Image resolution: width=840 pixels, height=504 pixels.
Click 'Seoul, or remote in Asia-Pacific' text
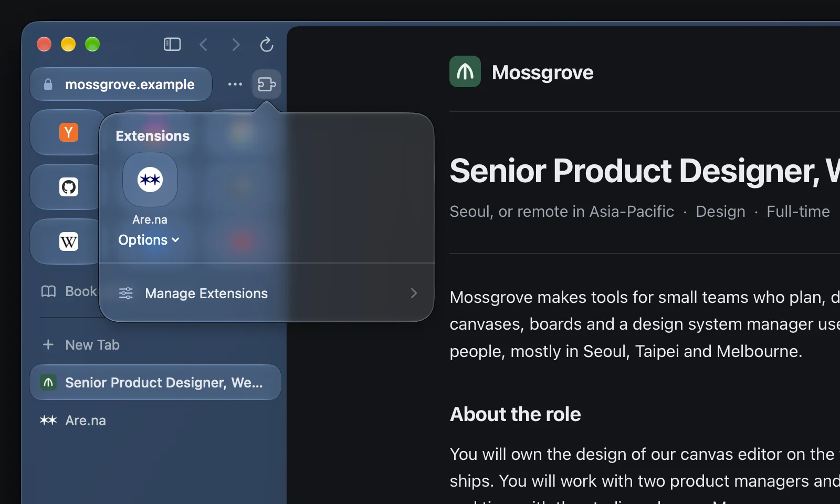point(562,212)
